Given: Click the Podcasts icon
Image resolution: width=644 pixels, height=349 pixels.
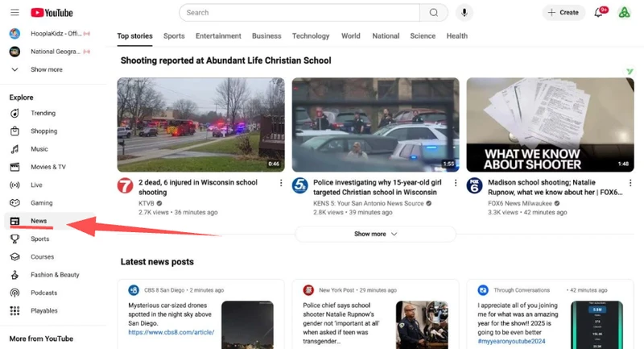Looking at the screenshot, I should (x=14, y=293).
